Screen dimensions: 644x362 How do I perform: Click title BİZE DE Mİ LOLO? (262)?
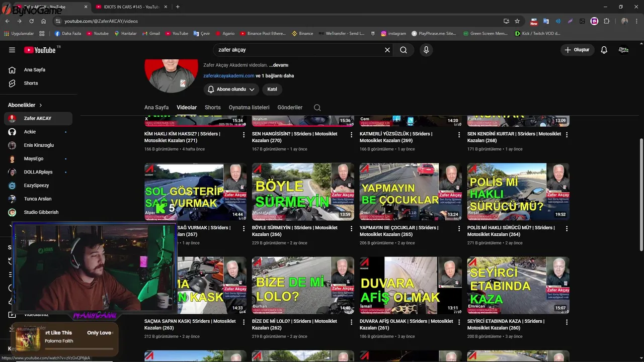295,324
